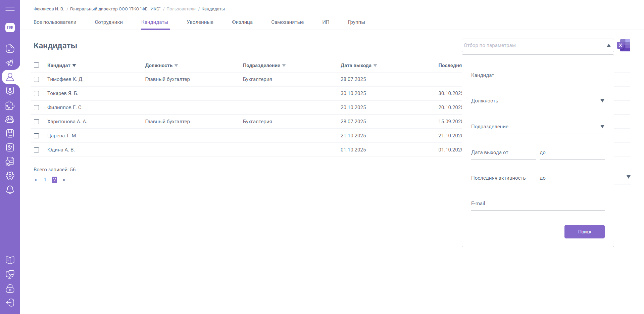Open the puzzle piece integrations icon
Viewport: 644px width, 314px height.
tap(10, 105)
